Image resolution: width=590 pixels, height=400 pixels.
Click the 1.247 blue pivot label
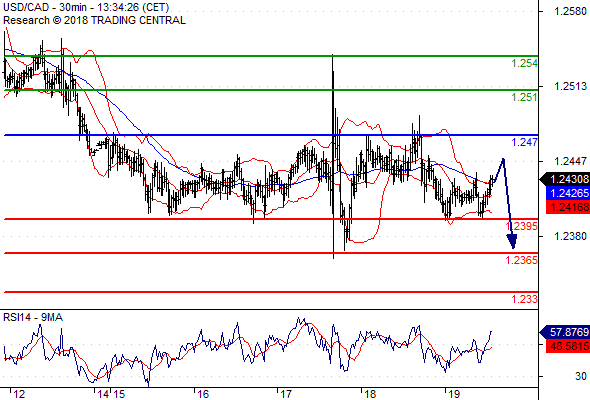524,142
